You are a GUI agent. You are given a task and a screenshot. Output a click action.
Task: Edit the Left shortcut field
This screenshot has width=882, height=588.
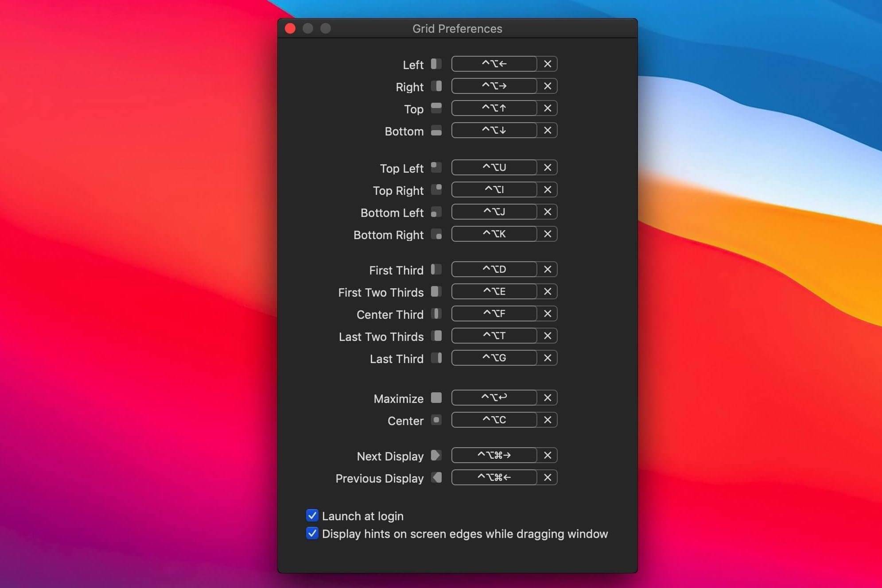[x=494, y=64]
